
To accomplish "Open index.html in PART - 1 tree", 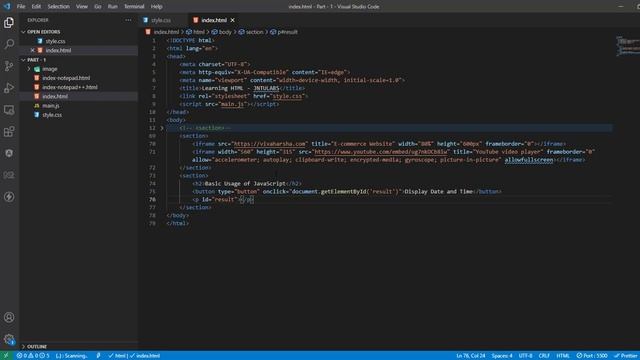I will [x=55, y=96].
